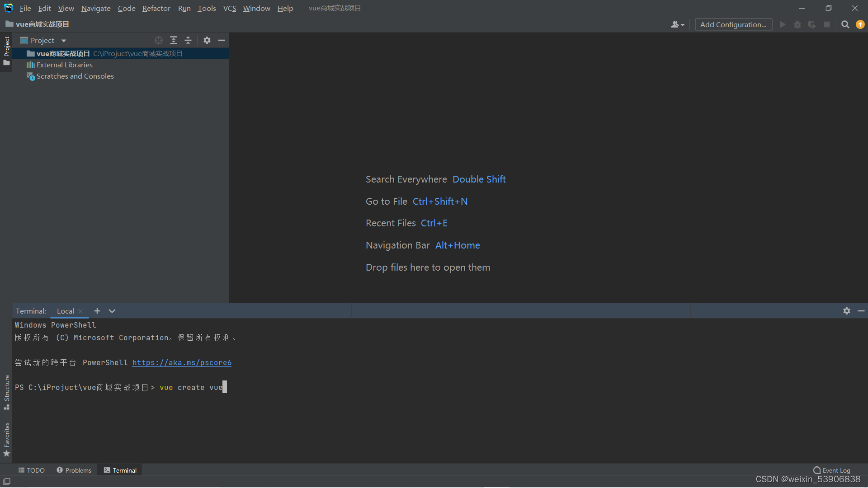
Task: Select the vue商城实战项目 root folder
Action: pos(120,53)
